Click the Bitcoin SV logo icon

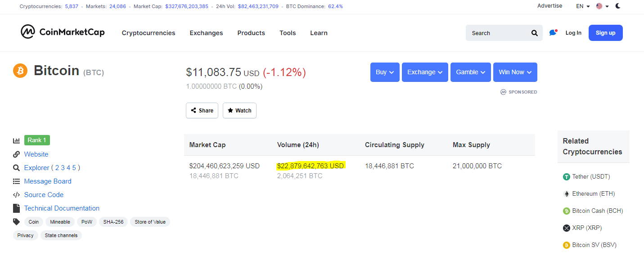coord(567,245)
